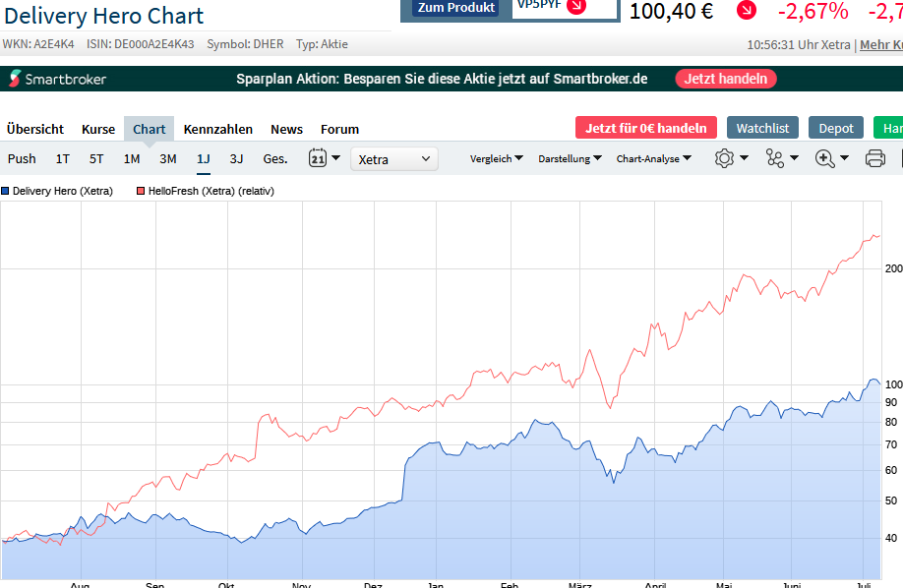Click the Mehr Kurse link
Screen dimensions: 903x588
881,44
